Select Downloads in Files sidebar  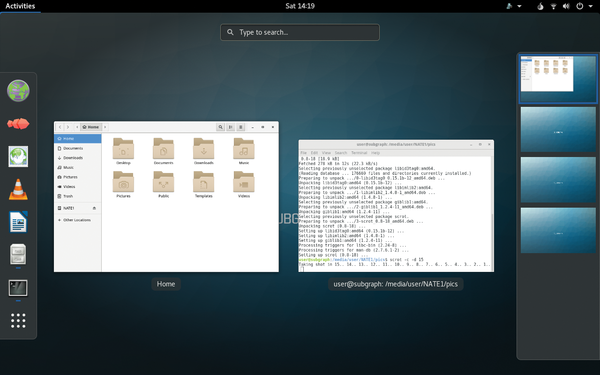[78, 158]
